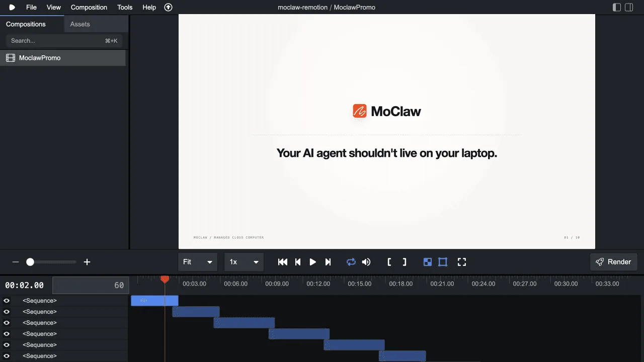The image size is (644, 362).
Task: Click the 00:12.00 ruler label
Action: click(318, 284)
